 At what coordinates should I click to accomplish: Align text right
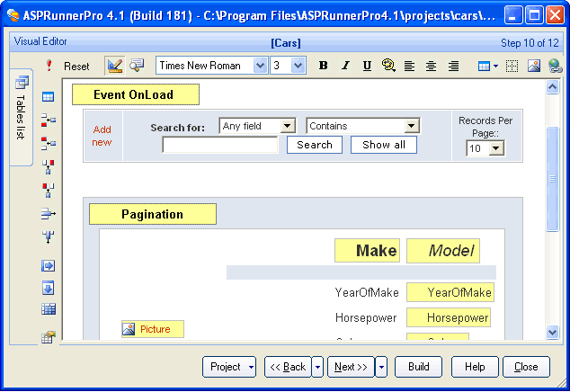point(453,67)
